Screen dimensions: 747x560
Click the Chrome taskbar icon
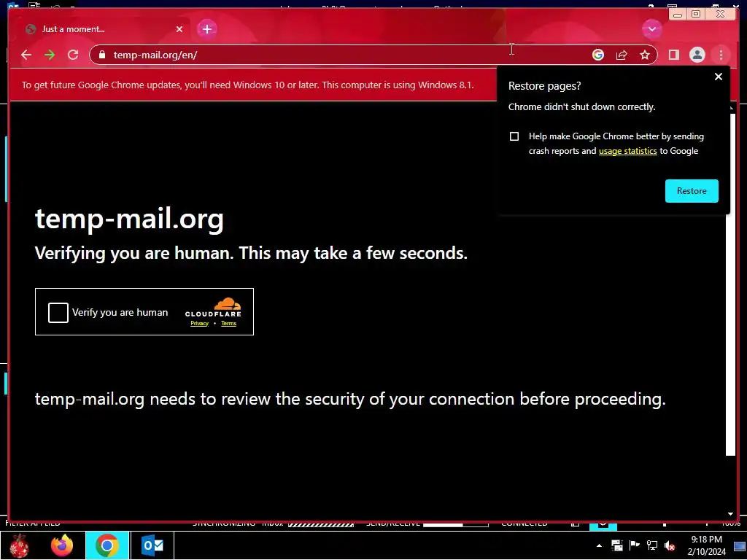pyautogui.click(x=107, y=545)
